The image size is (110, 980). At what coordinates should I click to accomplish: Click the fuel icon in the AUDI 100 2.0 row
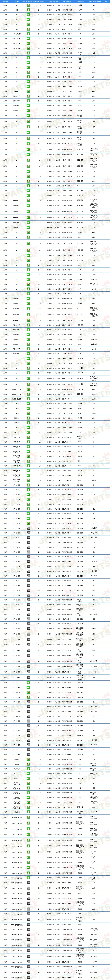[x=28, y=10]
